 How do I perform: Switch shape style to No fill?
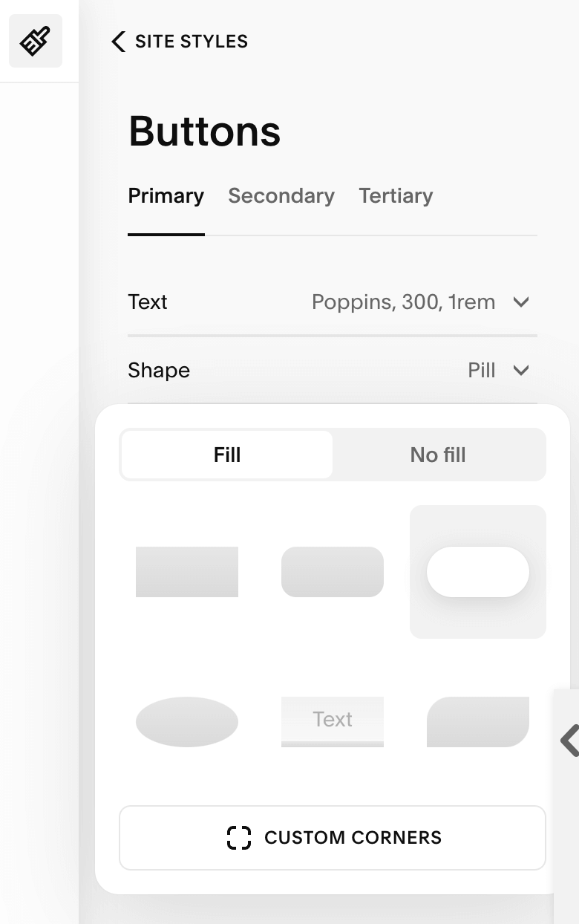pos(438,455)
